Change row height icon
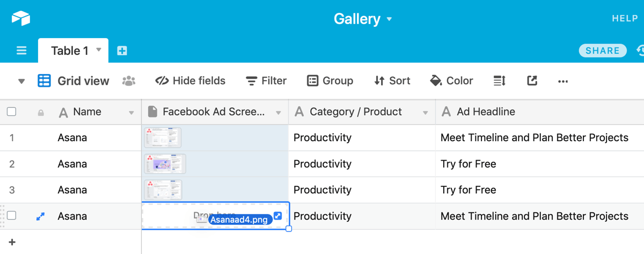 coord(500,81)
